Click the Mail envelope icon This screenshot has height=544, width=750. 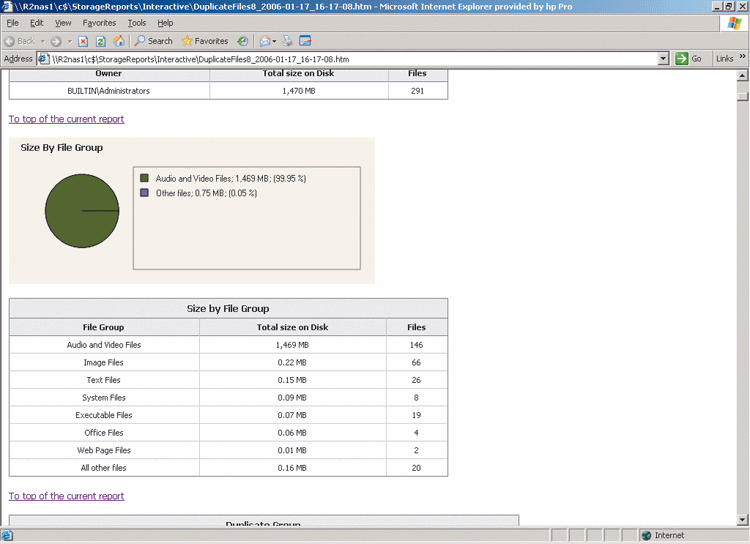pyautogui.click(x=265, y=41)
